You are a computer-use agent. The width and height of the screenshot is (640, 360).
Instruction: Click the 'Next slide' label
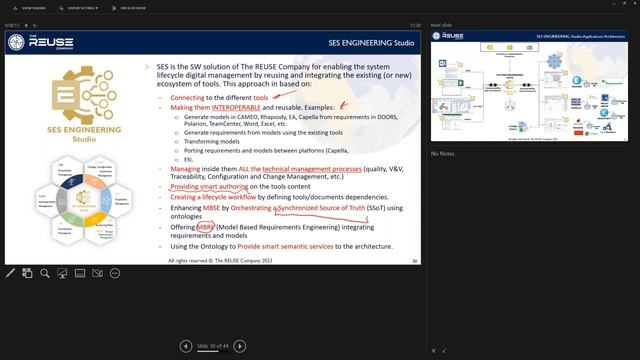(x=441, y=25)
